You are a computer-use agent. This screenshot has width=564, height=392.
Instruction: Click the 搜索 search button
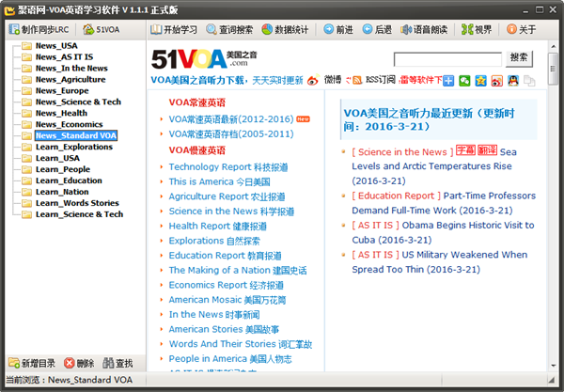[519, 58]
